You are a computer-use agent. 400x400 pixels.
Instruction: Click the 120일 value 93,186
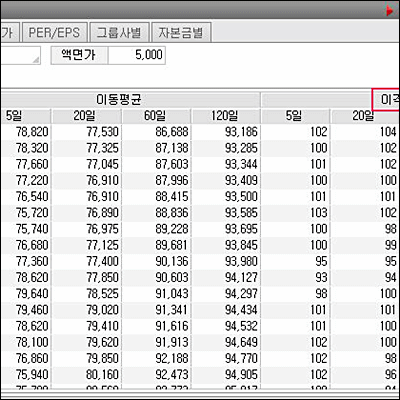226,132
